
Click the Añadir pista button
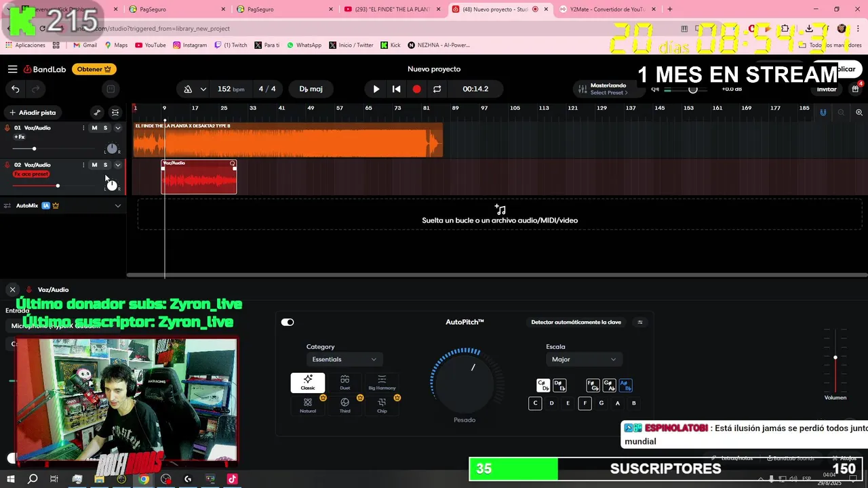[33, 113]
